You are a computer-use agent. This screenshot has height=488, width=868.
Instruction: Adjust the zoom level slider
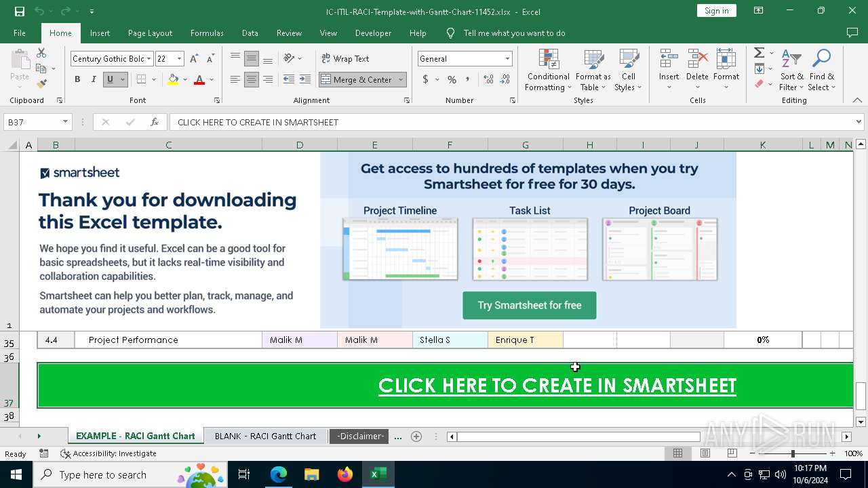(792, 453)
